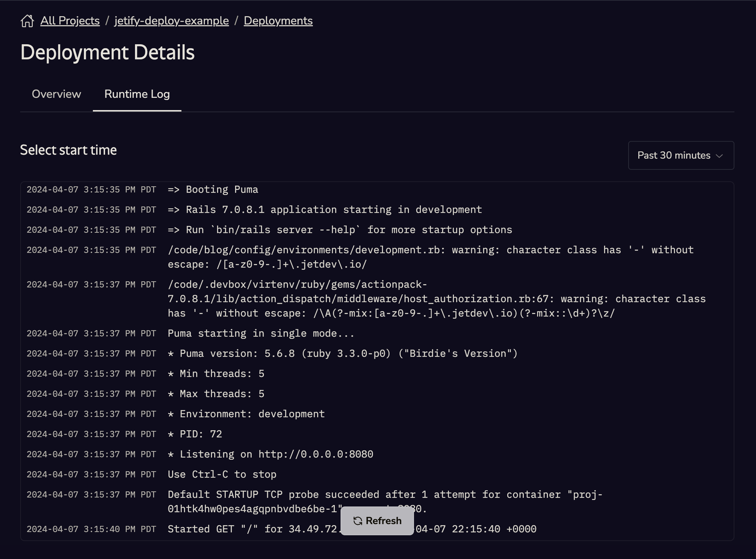The width and height of the screenshot is (756, 559).
Task: Click the home icon in the breadcrumb
Action: pos(28,21)
